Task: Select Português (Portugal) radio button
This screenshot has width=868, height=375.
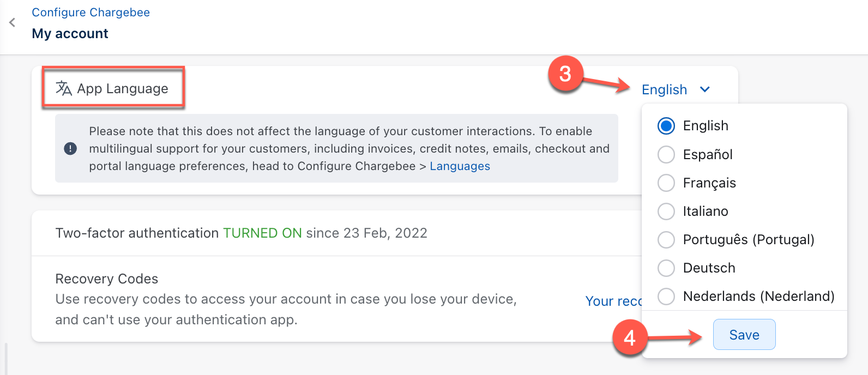Action: (x=666, y=239)
